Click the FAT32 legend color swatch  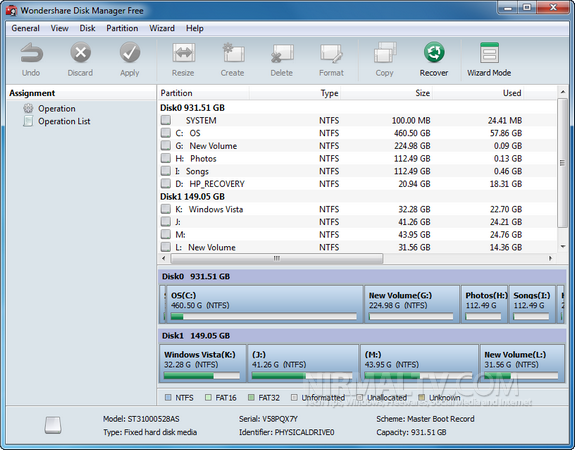(x=251, y=397)
